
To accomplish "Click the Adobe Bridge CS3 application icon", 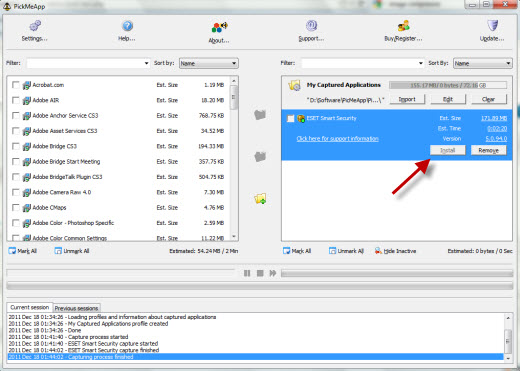I will 27,147.
